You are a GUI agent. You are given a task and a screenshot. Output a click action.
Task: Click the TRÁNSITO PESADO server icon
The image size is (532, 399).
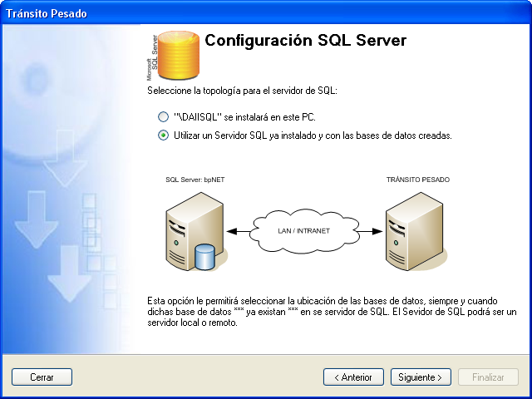pyautogui.click(x=416, y=231)
